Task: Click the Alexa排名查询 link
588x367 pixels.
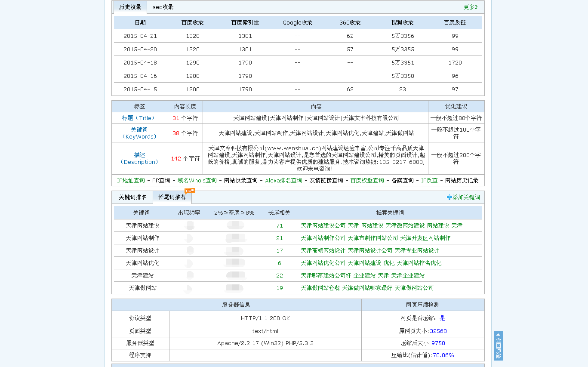Action: (x=283, y=180)
